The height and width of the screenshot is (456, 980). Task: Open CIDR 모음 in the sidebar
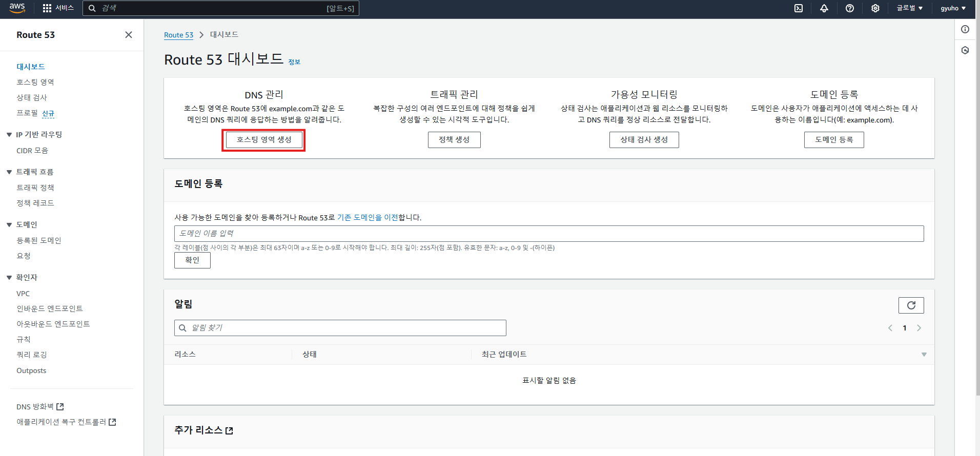32,151
